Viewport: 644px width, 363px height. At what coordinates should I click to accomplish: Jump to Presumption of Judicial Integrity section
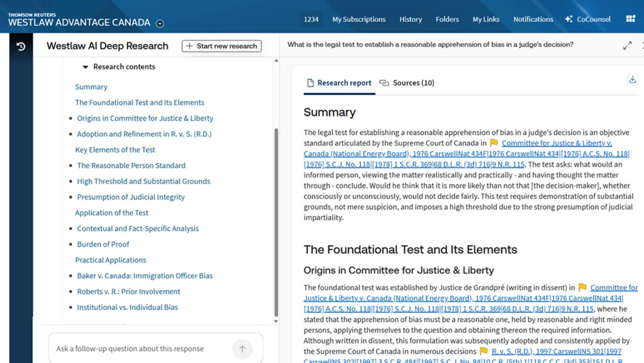(x=131, y=197)
